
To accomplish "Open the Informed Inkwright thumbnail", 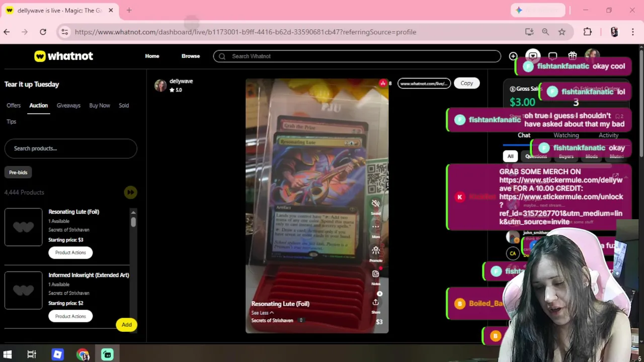I will point(24,291).
